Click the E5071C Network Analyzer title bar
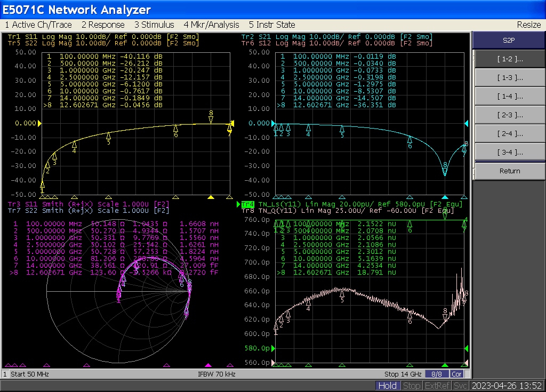The image size is (546, 392). click(273, 10)
